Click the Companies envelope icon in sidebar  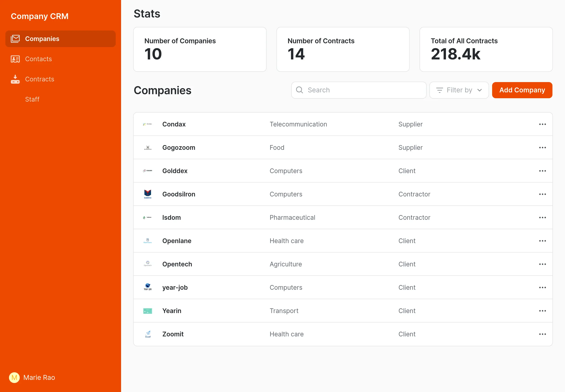(15, 39)
